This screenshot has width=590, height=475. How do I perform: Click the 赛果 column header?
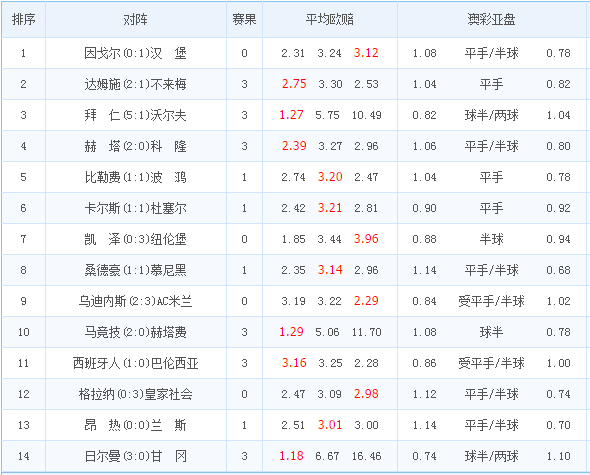[x=244, y=19]
